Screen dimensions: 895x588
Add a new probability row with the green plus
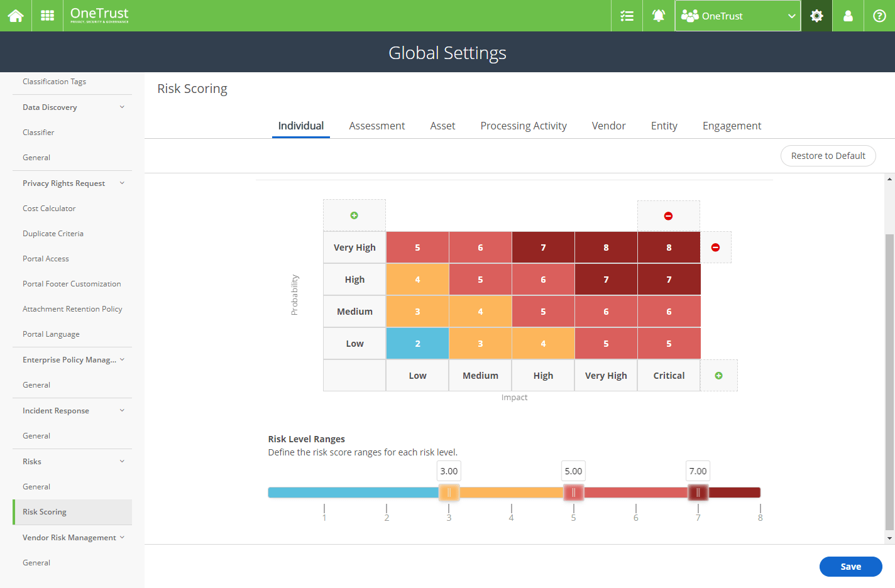click(354, 215)
